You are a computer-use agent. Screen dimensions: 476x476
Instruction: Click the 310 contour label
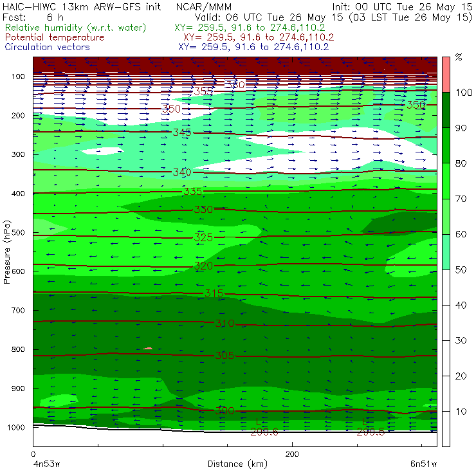[x=224, y=324]
